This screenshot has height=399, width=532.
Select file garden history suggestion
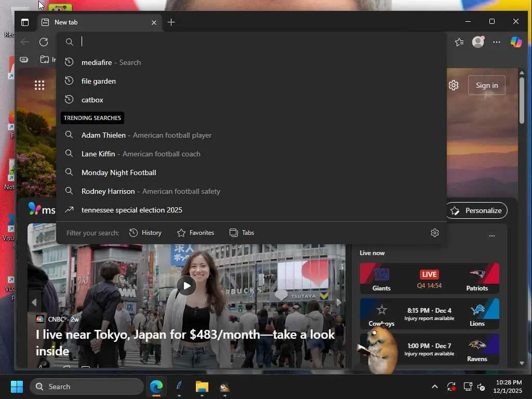(x=251, y=81)
